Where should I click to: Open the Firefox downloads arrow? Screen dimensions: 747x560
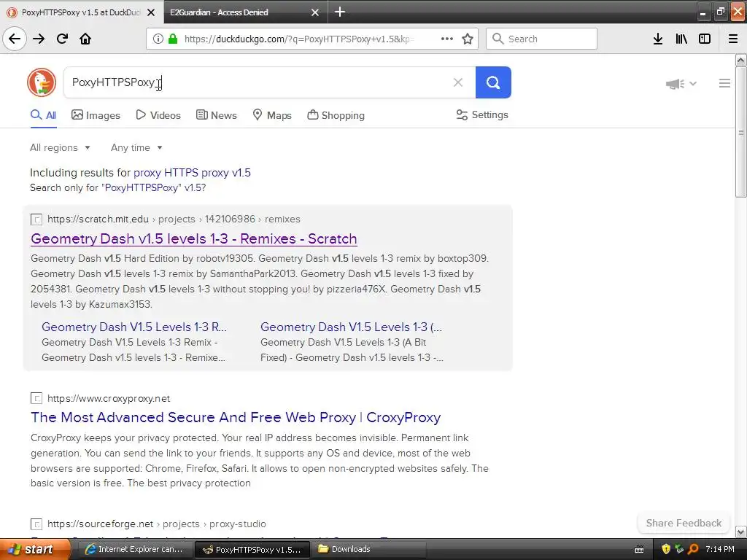[658, 39]
